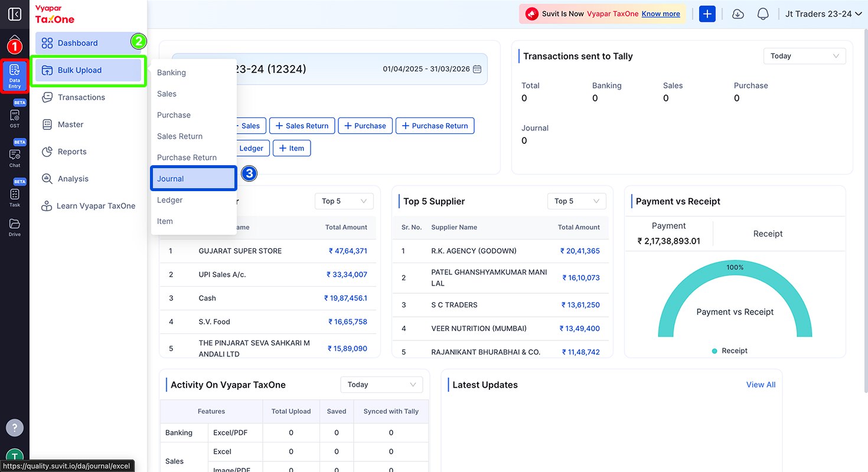Click the cloud download icon

[x=738, y=14]
